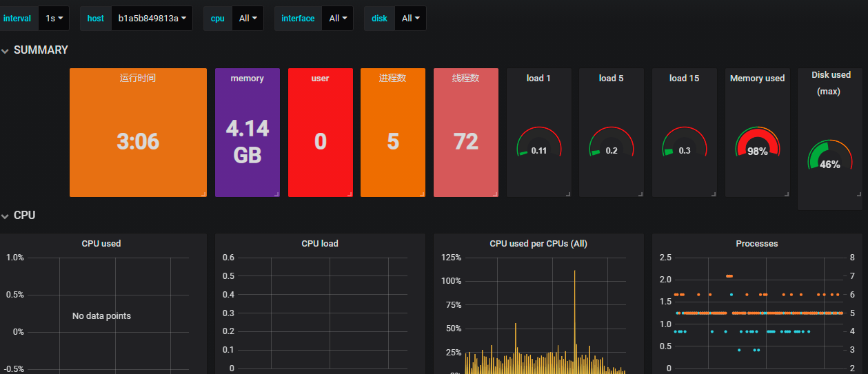Viewport: 868px width, 374px height.
Task: Click the load 1 gauge
Action: point(539,143)
